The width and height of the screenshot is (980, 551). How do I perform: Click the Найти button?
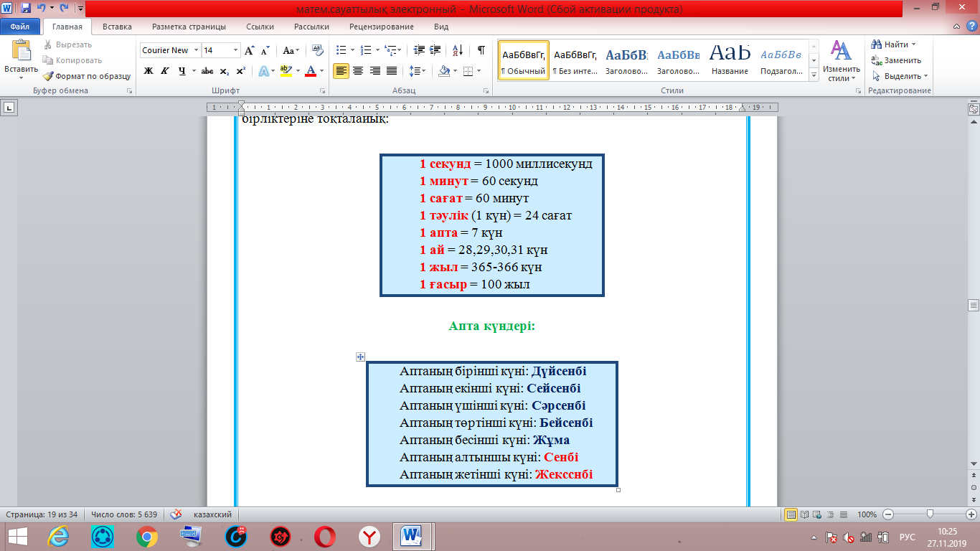pyautogui.click(x=893, y=44)
